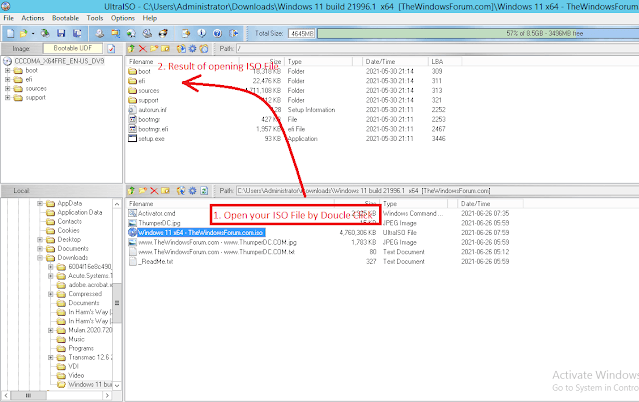This screenshot has height=402, width=639.
Task: Open the Tools menu
Action: [95, 18]
